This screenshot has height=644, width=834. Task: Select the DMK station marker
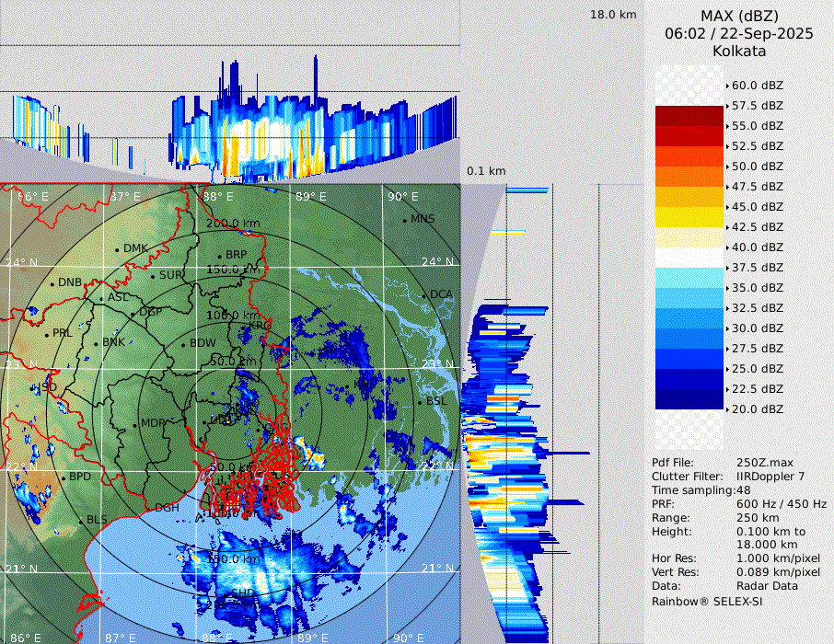117,249
